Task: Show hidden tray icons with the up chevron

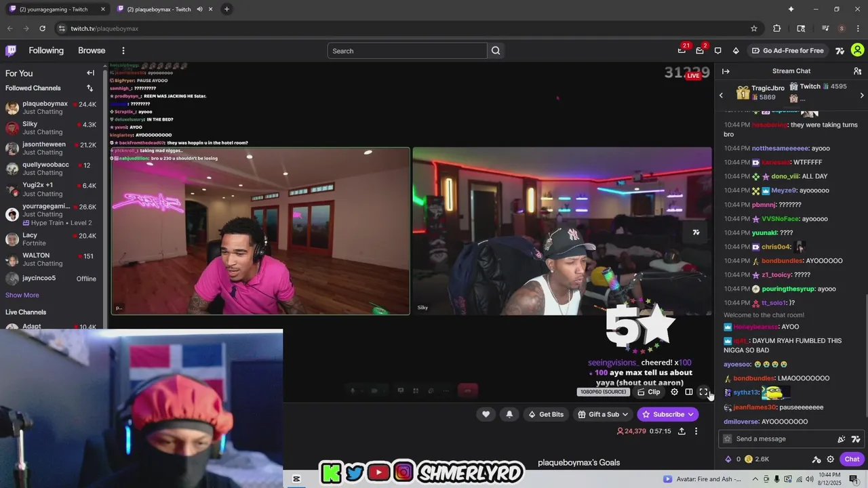Action: click(x=755, y=479)
